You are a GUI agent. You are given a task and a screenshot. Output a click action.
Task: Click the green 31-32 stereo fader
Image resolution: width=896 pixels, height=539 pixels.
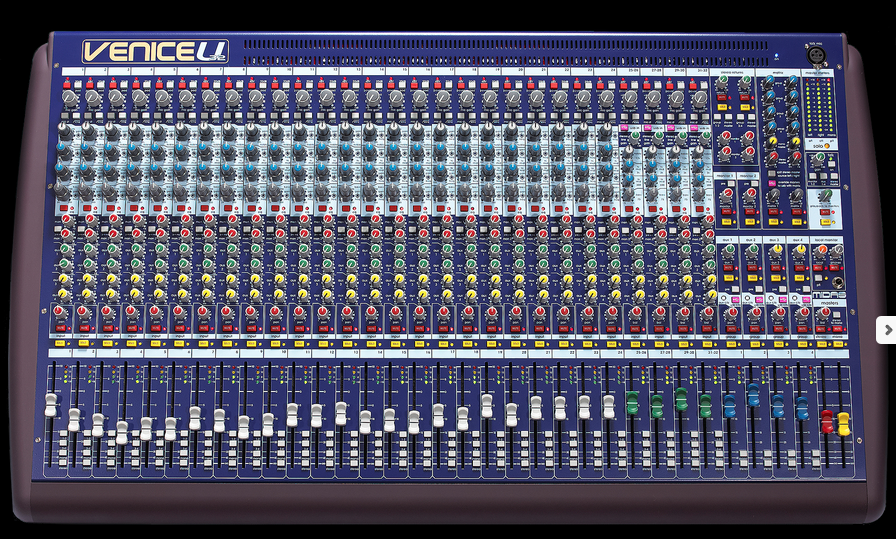(x=705, y=405)
